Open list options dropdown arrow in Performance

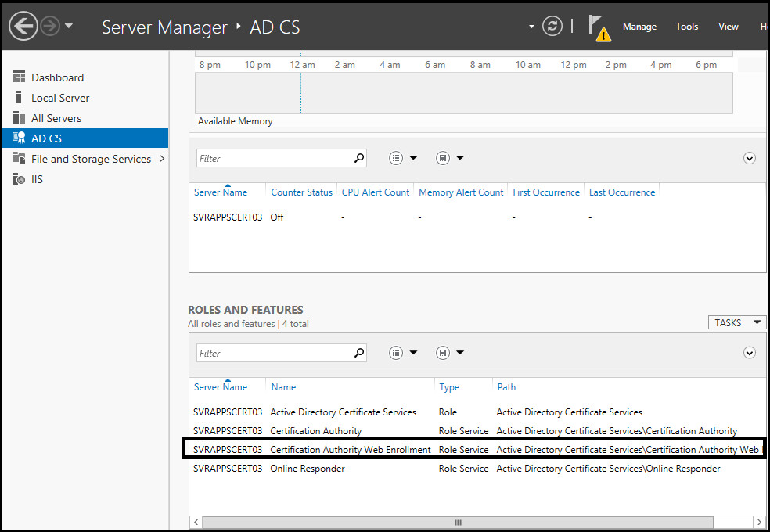(x=413, y=158)
